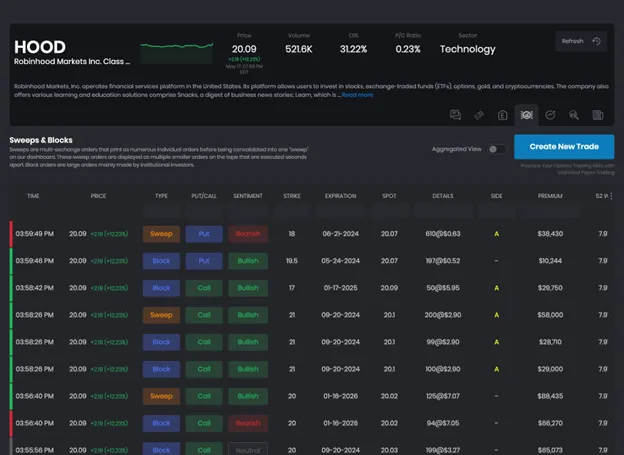The height and width of the screenshot is (455, 624).
Task: Click the 610@$0.63 details cell
Action: [x=443, y=234]
